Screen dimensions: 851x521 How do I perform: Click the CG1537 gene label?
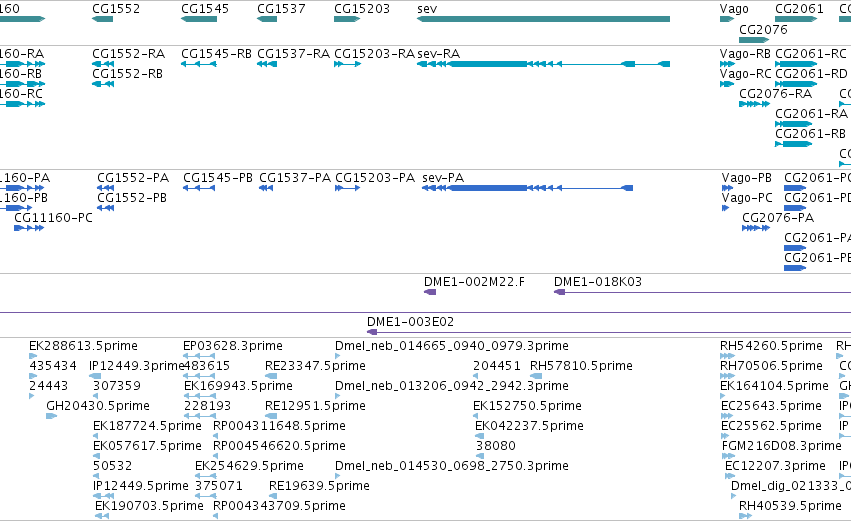click(x=281, y=9)
